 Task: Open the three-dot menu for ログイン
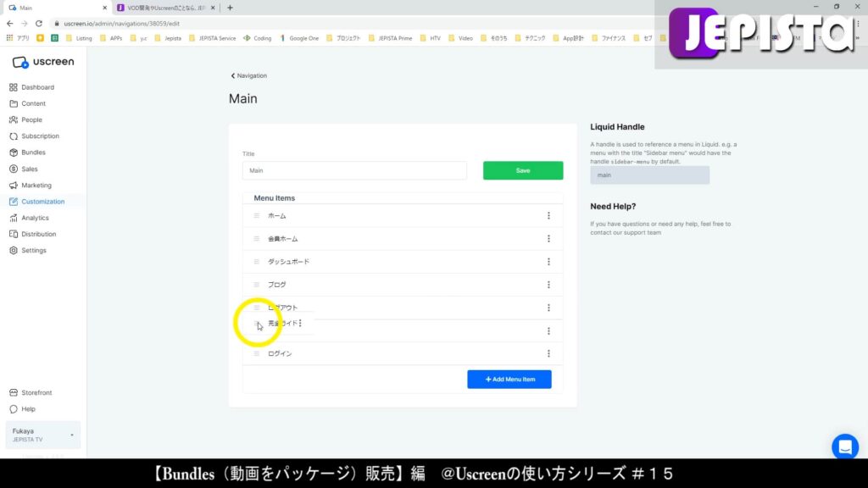pos(548,353)
